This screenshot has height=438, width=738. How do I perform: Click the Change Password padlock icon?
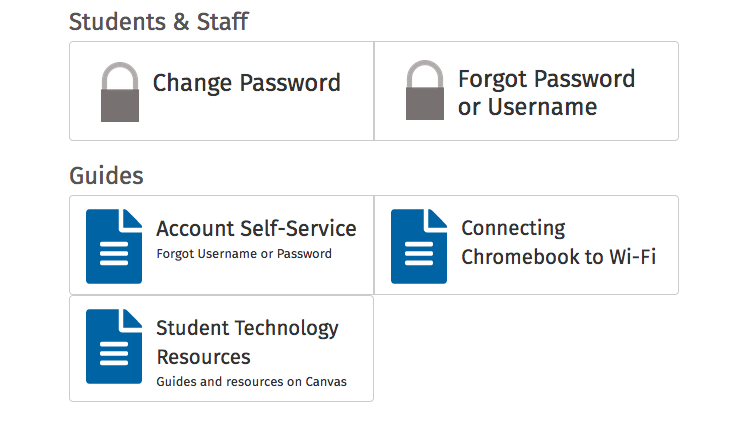[x=120, y=92]
